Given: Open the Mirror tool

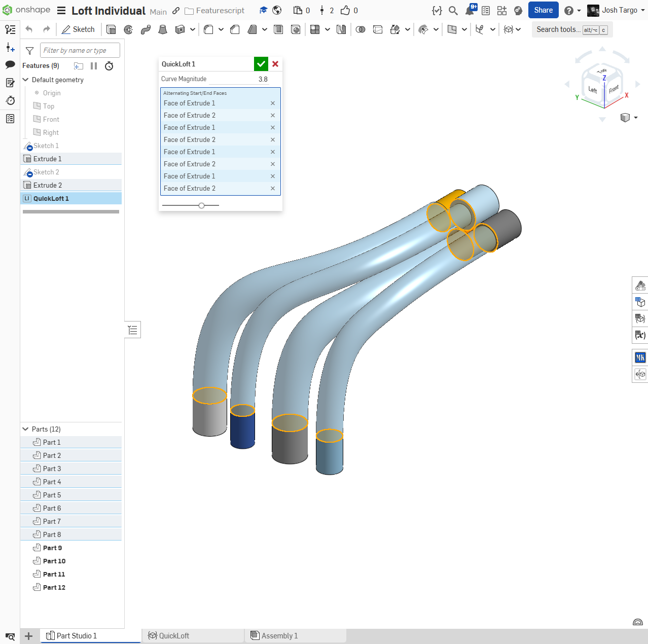Looking at the screenshot, I should 341,29.
